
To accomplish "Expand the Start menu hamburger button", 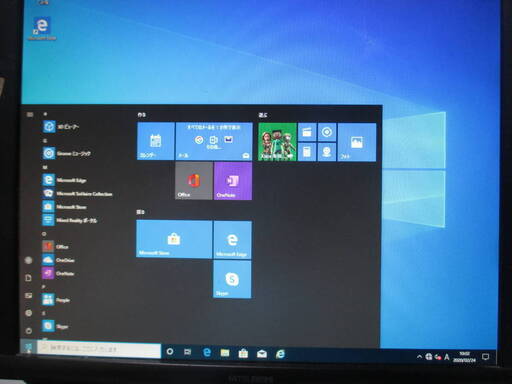I will tap(30, 115).
